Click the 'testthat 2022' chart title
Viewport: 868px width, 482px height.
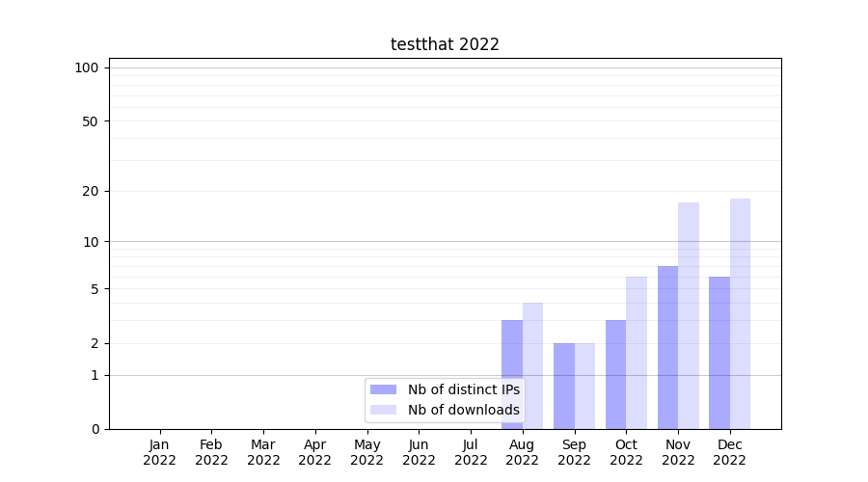click(445, 44)
